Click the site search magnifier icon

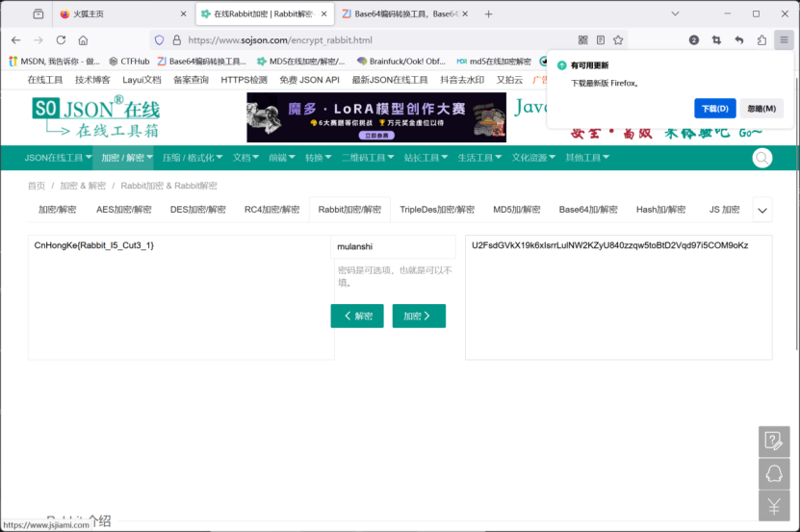point(761,158)
